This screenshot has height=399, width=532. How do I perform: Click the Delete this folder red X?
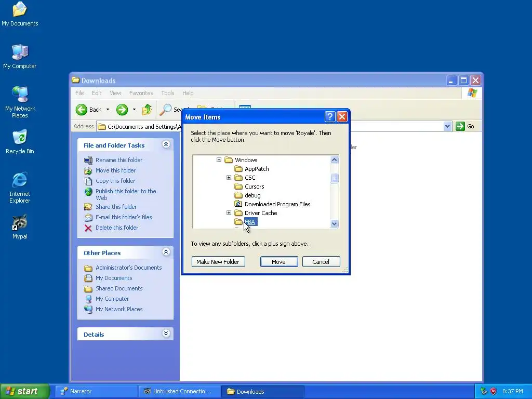coord(88,228)
